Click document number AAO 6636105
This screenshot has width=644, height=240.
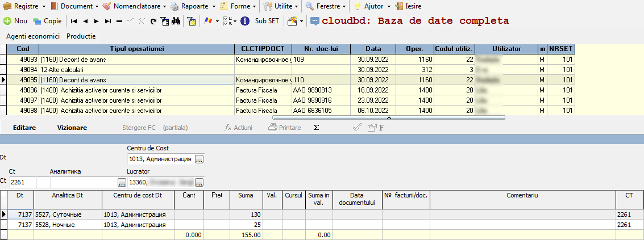[321, 111]
